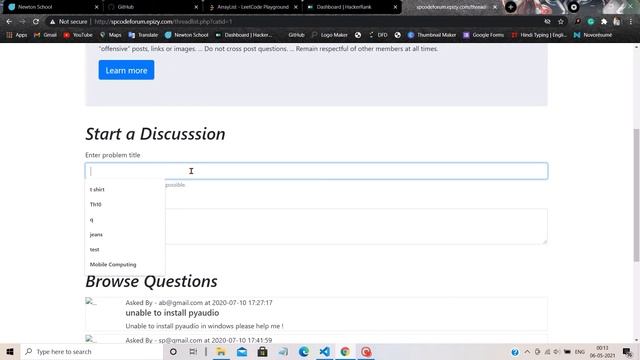640x360 pixels.
Task: Open the Windows Start menu
Action: tap(10, 351)
